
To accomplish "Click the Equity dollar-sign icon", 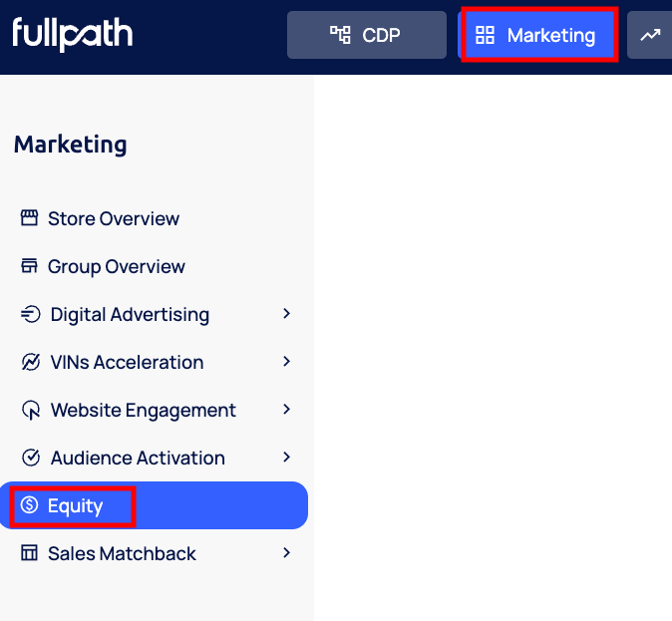I will (x=29, y=505).
